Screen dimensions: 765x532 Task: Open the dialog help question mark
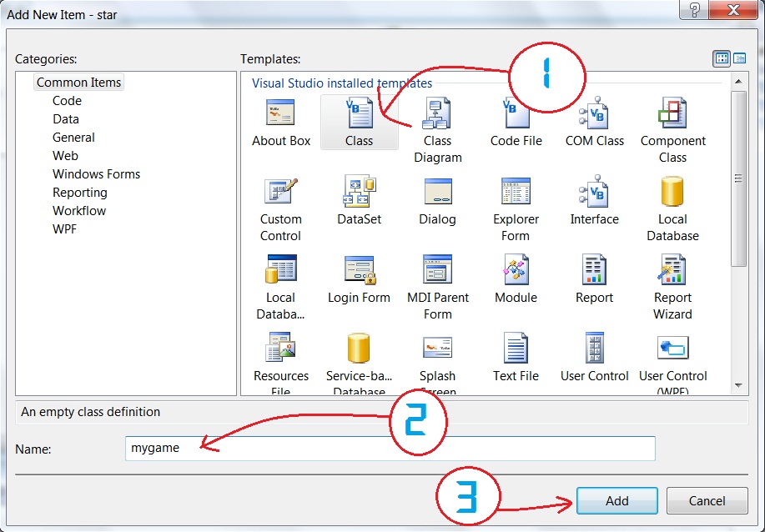pyautogui.click(x=695, y=10)
